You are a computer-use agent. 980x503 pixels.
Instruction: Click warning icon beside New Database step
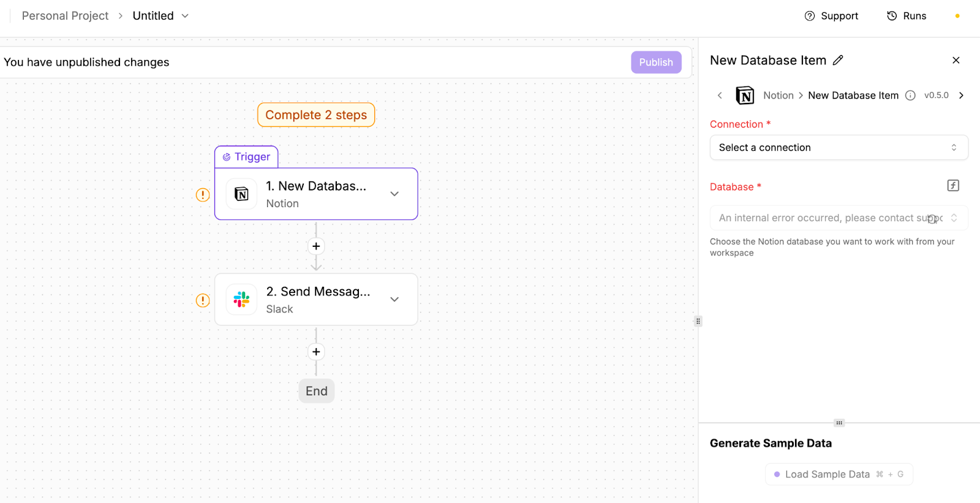pos(203,195)
